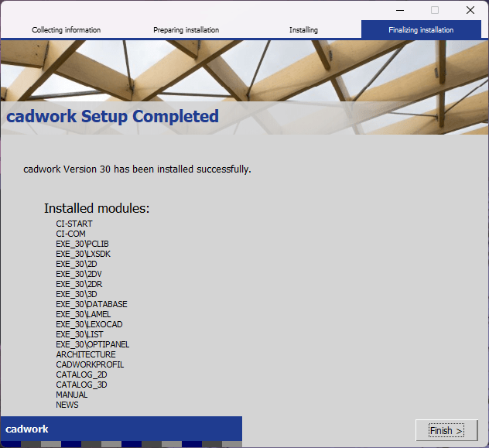Click the CADWORKPROFIL module entry
The width and height of the screenshot is (489, 448).
coord(90,364)
